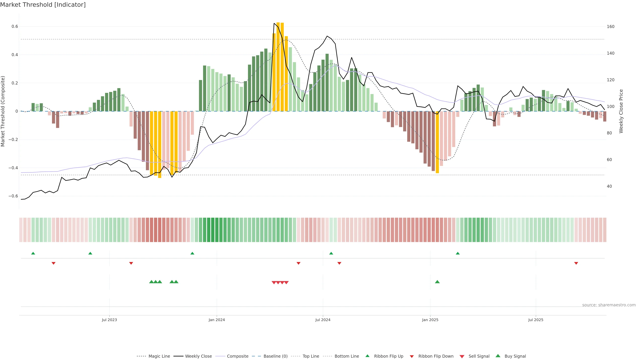Viewport: 644px width, 362px height.
Task: Click the darkest green ribbon cell
Action: 212,230
